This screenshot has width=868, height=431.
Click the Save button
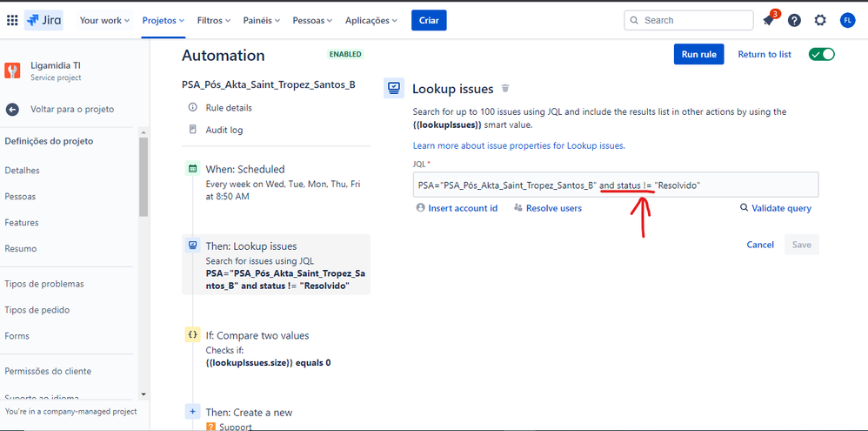802,245
